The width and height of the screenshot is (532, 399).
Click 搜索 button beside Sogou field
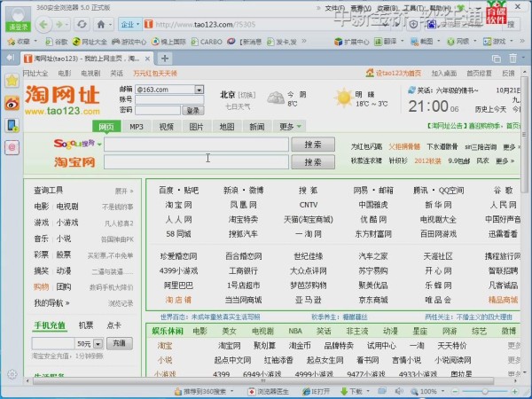(x=313, y=145)
